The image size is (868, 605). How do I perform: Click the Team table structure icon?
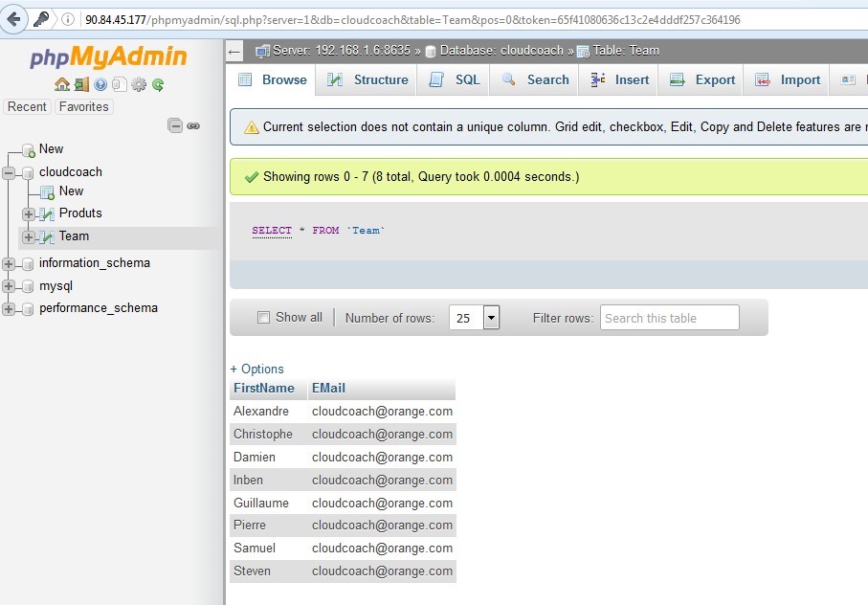click(x=47, y=236)
